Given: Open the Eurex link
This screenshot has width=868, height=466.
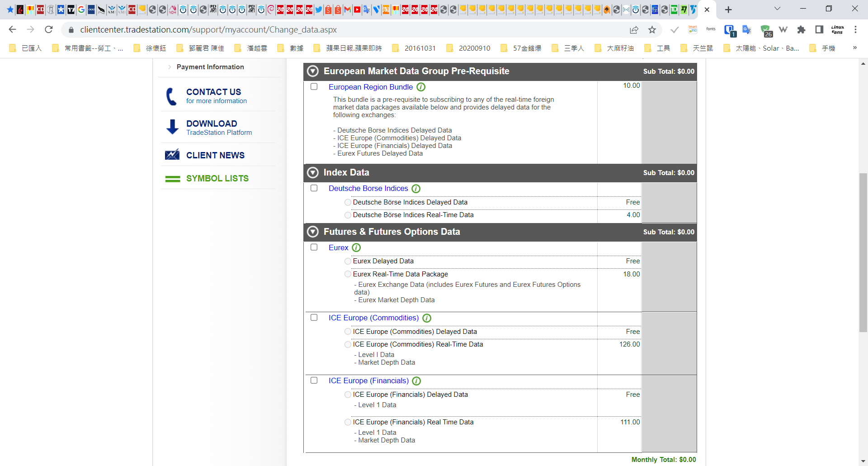Looking at the screenshot, I should pos(339,247).
